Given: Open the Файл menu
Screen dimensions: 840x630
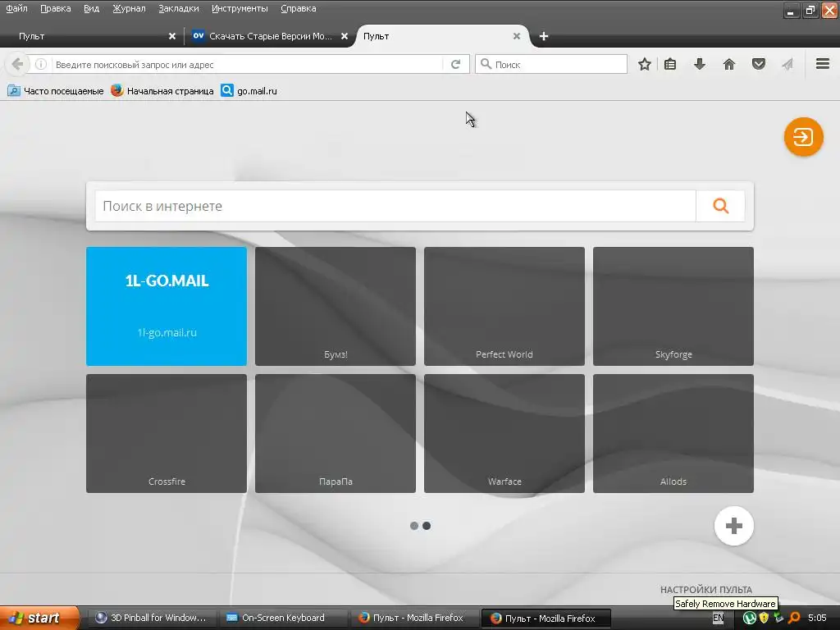Looking at the screenshot, I should coord(16,8).
